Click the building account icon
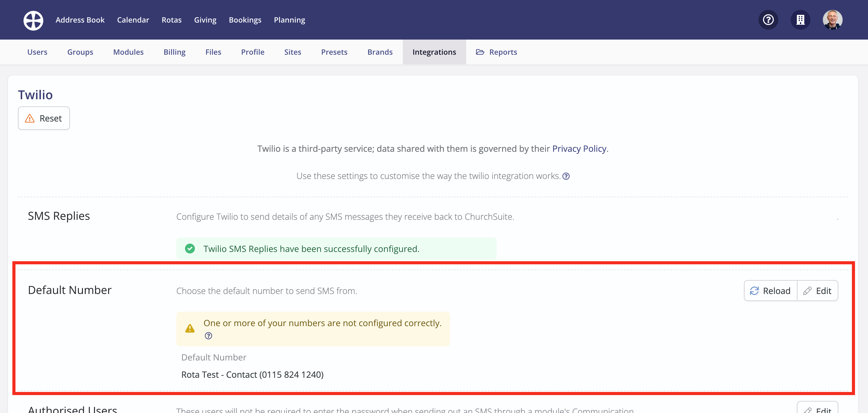868x413 pixels. pyautogui.click(x=800, y=20)
